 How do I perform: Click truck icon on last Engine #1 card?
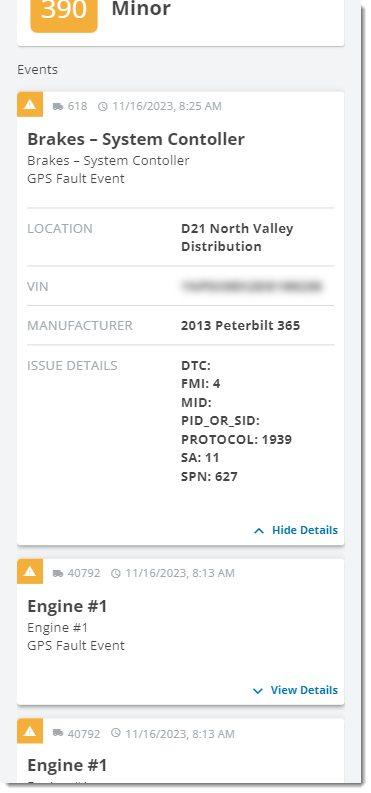(x=58, y=733)
